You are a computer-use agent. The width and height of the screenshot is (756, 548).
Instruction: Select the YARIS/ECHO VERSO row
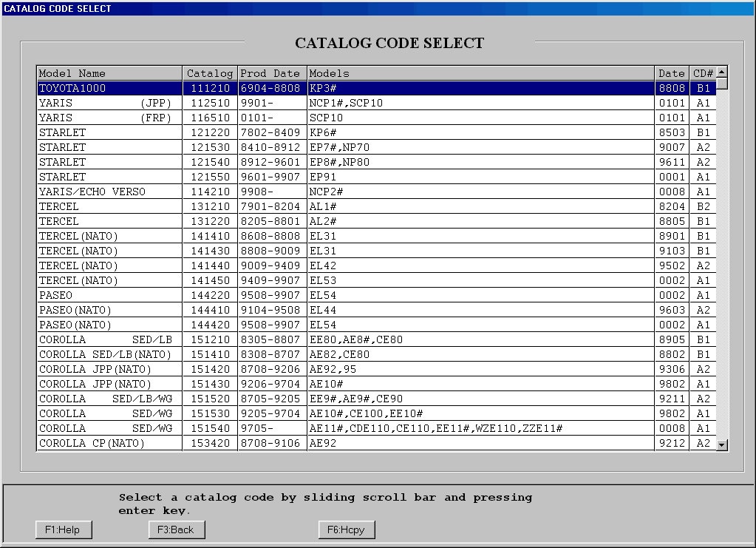click(x=377, y=192)
